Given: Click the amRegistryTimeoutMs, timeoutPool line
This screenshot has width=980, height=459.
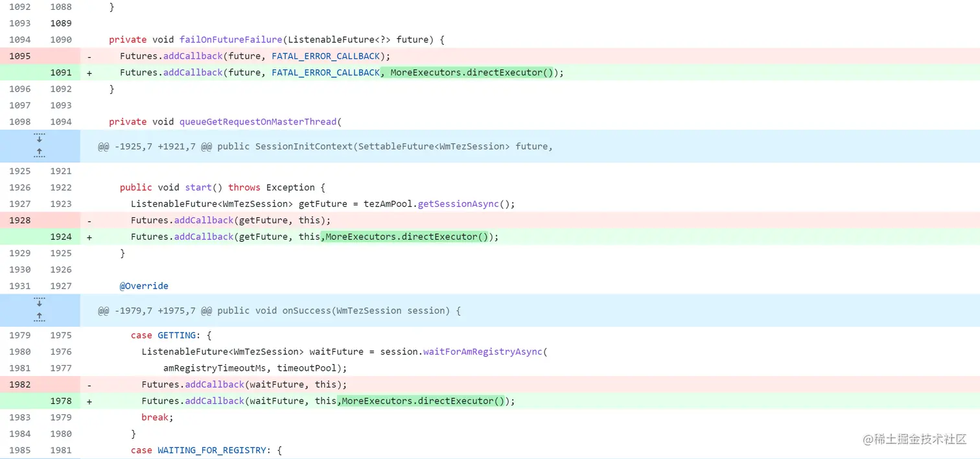Looking at the screenshot, I should 255,368.
